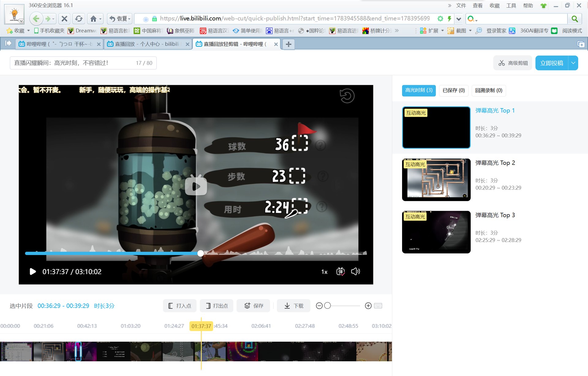
Task: Download the clip with 下载 button
Action: (x=294, y=306)
